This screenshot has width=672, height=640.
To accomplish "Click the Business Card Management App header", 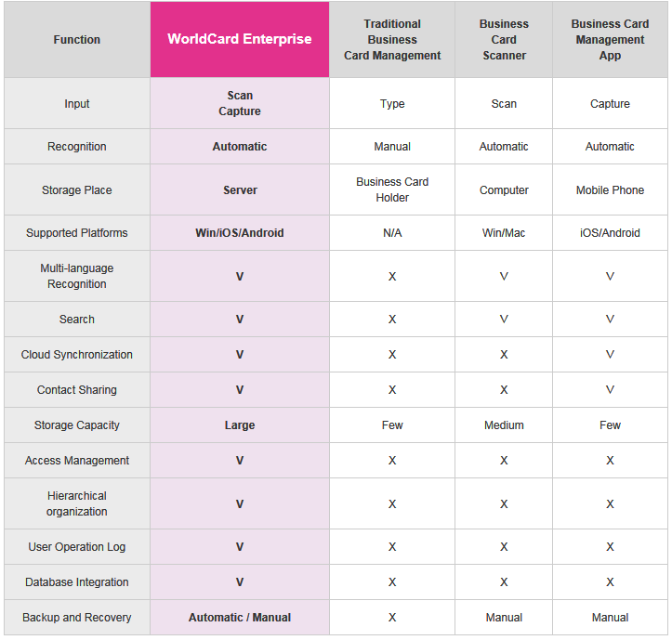I will 610,40.
